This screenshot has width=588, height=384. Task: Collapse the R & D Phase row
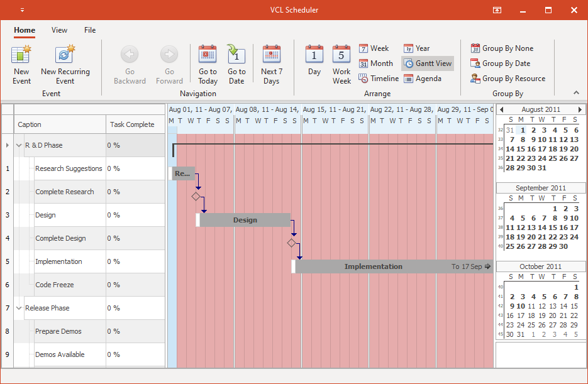[18, 145]
